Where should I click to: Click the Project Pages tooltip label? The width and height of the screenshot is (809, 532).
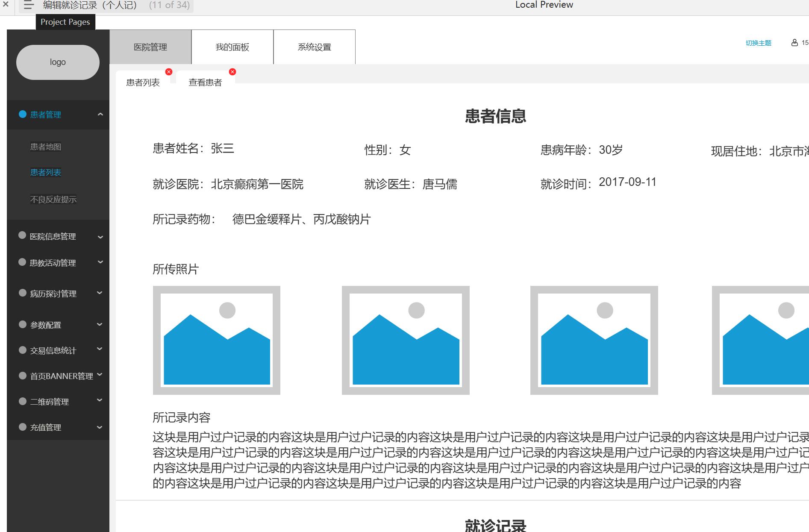point(65,22)
